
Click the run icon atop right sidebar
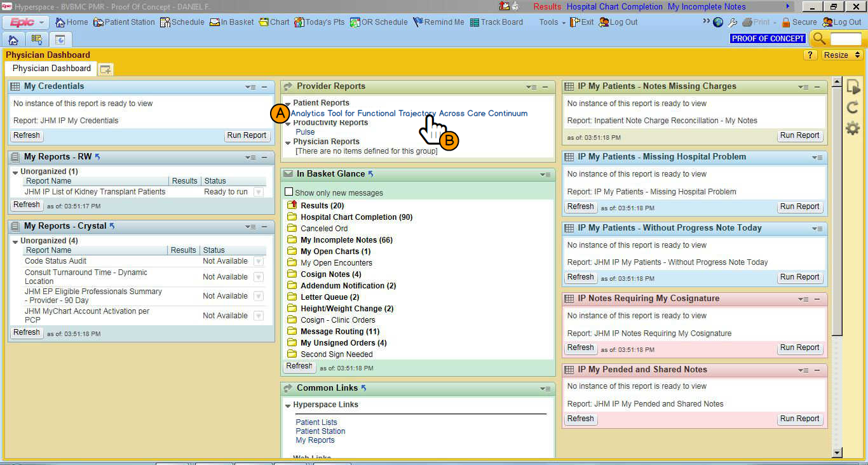click(853, 87)
